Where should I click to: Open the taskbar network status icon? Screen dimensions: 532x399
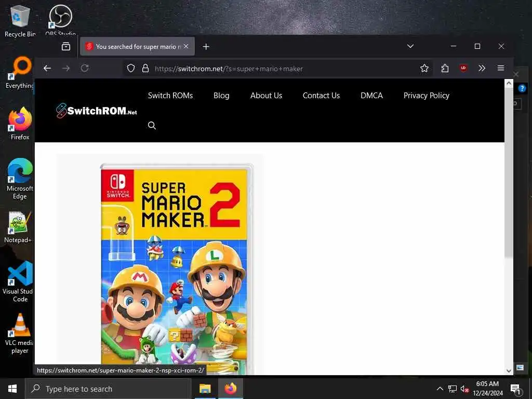point(453,389)
